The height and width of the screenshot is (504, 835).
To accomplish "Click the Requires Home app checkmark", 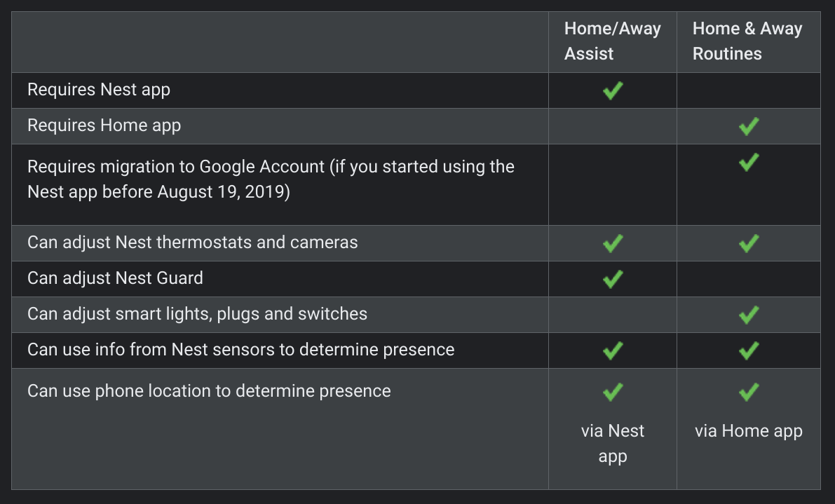I will click(x=749, y=126).
